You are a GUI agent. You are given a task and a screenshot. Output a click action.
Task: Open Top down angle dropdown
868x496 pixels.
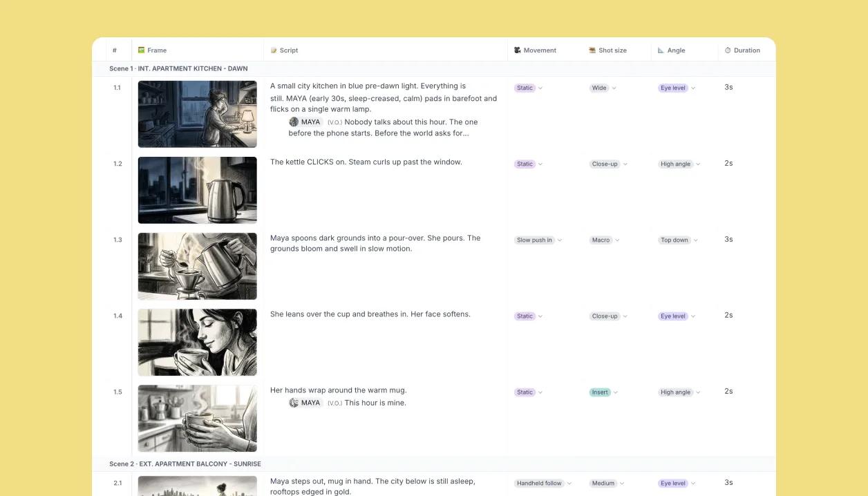tap(678, 240)
